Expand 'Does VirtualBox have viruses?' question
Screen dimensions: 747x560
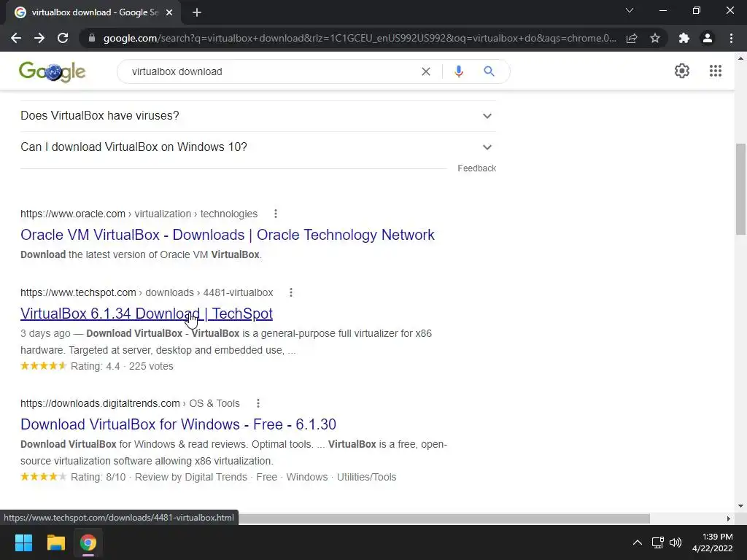click(x=258, y=116)
